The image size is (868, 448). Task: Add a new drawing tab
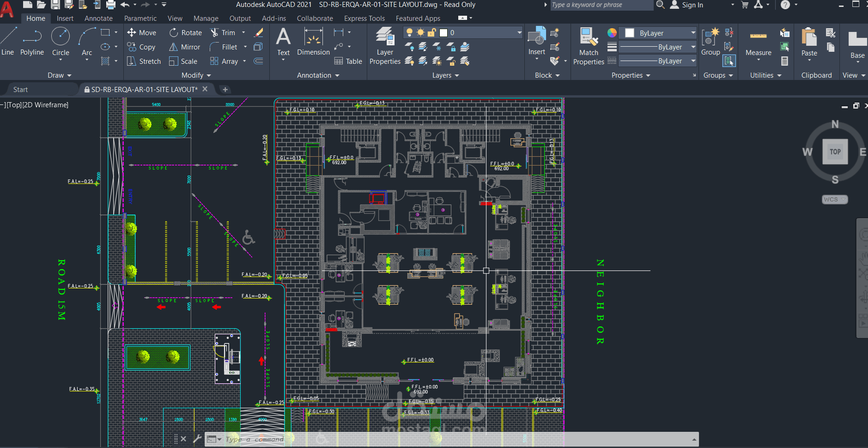225,89
